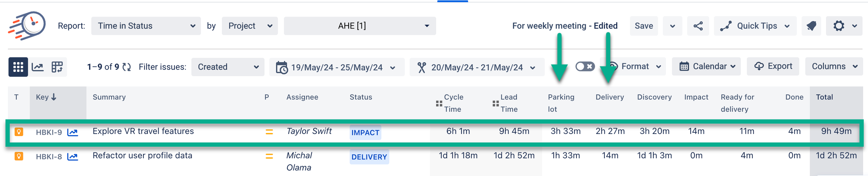Switch to the grid table view

(18, 67)
